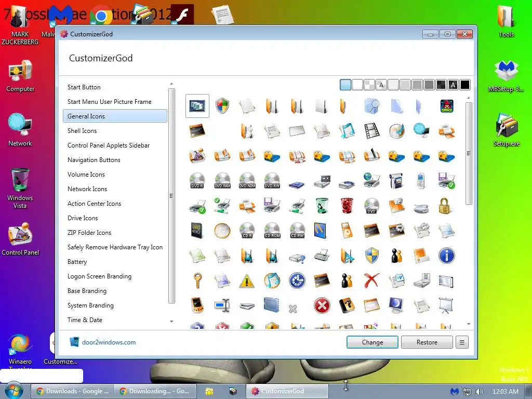Select the "Time & Date" list entry
The width and height of the screenshot is (532, 399).
click(85, 320)
